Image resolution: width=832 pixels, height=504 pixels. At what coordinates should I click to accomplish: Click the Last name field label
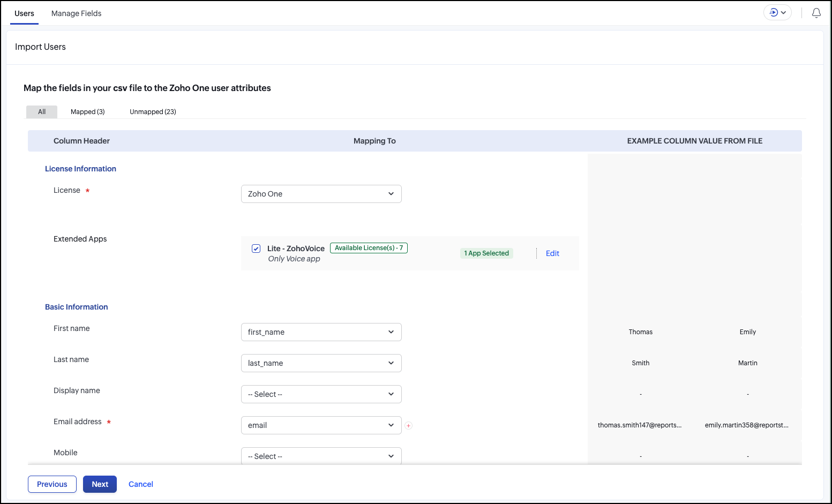point(71,359)
